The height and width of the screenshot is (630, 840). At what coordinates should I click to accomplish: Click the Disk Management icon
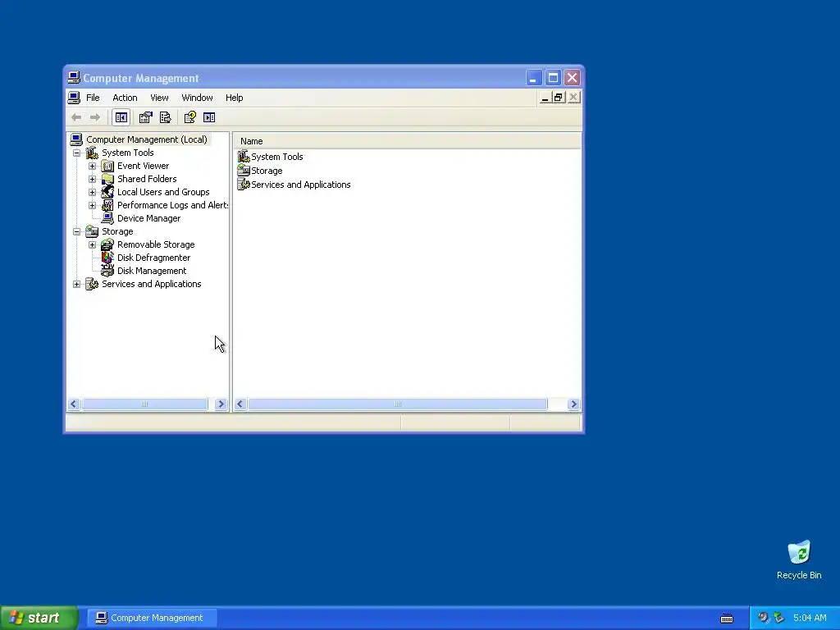pos(107,271)
